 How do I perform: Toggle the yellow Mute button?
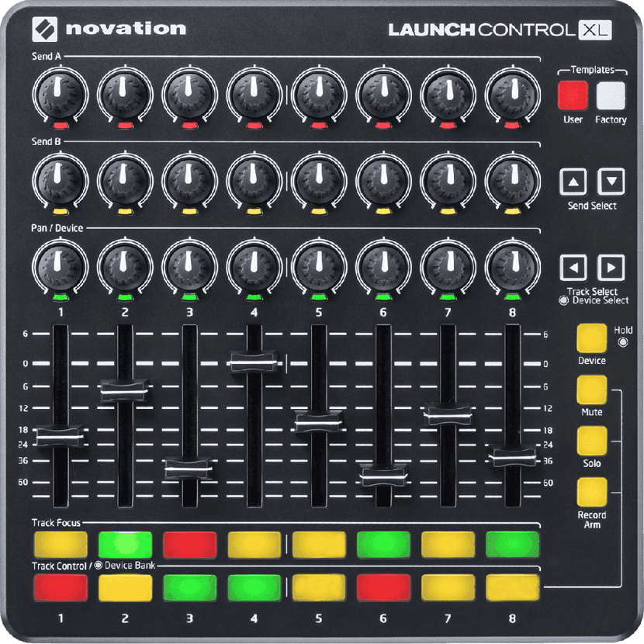[591, 390]
